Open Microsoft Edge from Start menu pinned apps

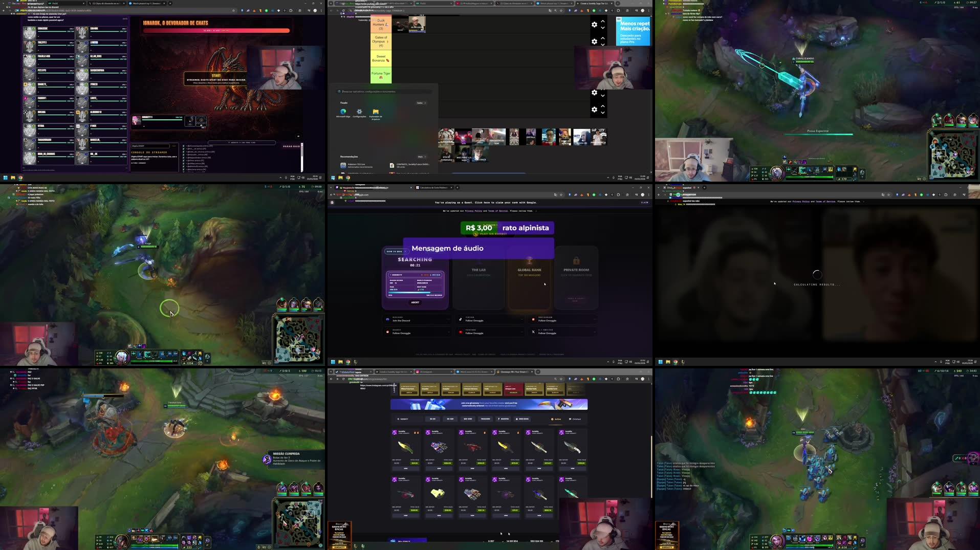pos(343,113)
